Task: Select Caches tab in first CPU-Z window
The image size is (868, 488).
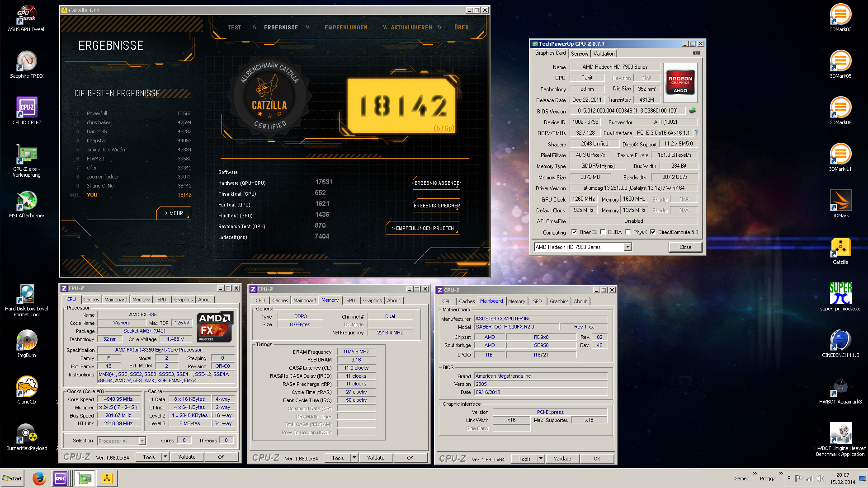Action: click(91, 300)
